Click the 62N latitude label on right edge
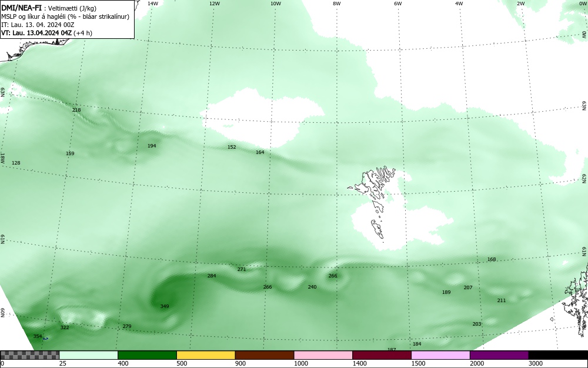Image resolution: width=588 pixels, height=368 pixels. coord(584,179)
